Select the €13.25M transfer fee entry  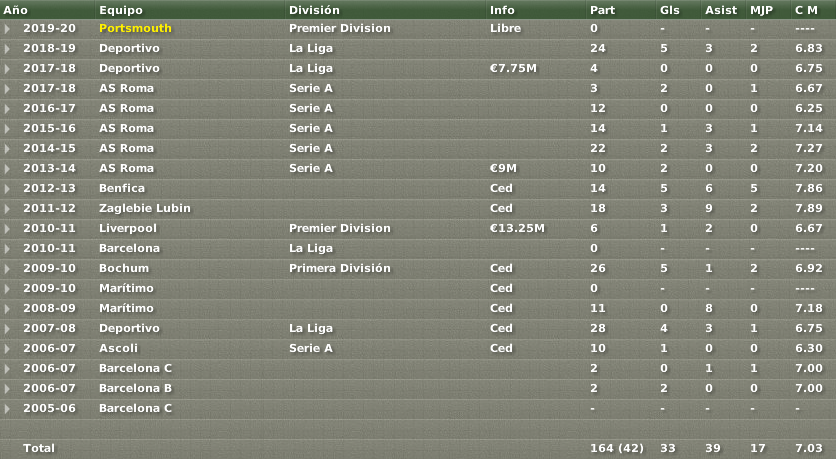517,228
